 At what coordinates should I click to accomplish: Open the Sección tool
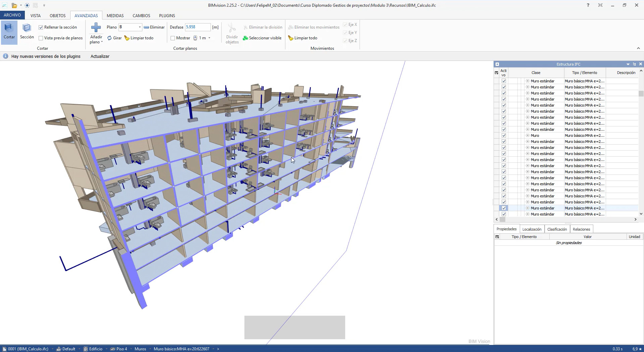(x=27, y=31)
